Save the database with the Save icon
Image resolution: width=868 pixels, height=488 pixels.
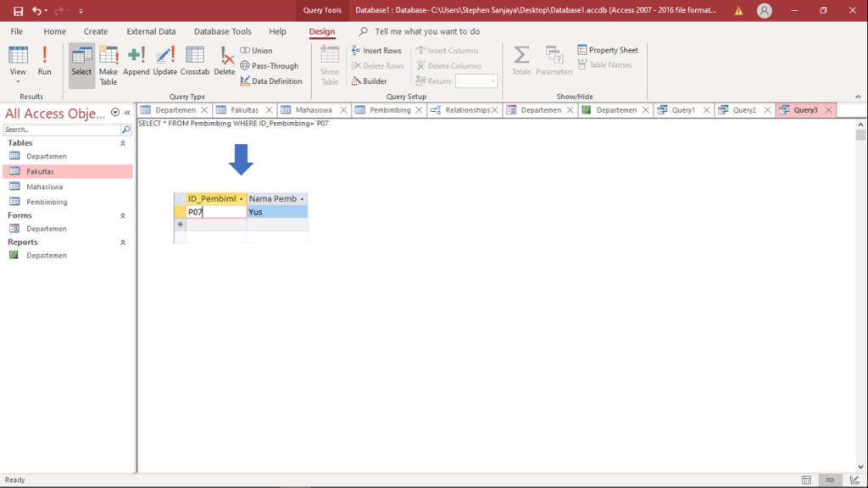[x=18, y=11]
